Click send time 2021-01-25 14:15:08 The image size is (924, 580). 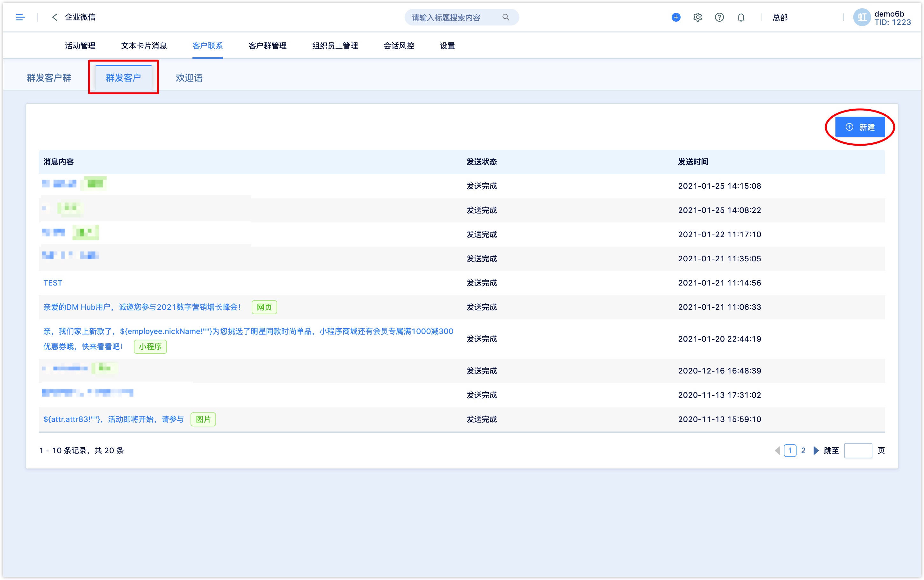[720, 186]
